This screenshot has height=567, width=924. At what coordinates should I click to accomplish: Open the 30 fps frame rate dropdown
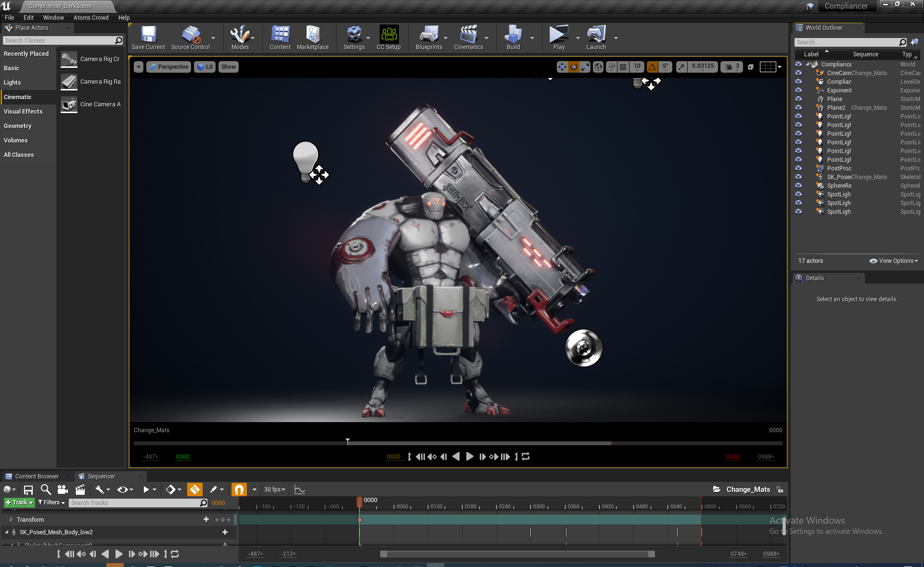click(274, 490)
